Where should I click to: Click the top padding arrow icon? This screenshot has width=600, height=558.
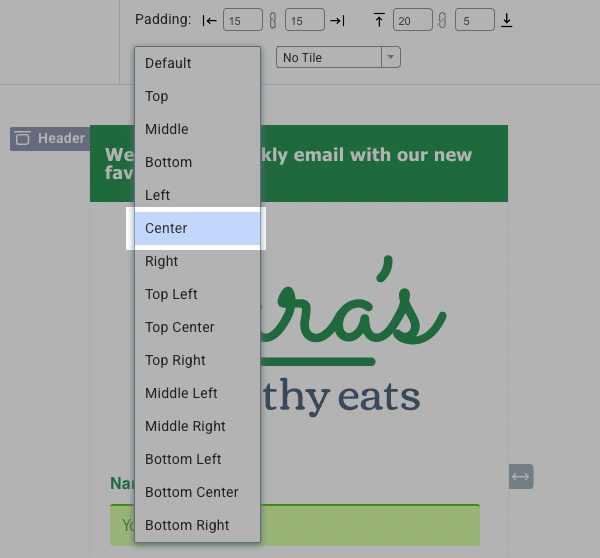[x=379, y=20]
